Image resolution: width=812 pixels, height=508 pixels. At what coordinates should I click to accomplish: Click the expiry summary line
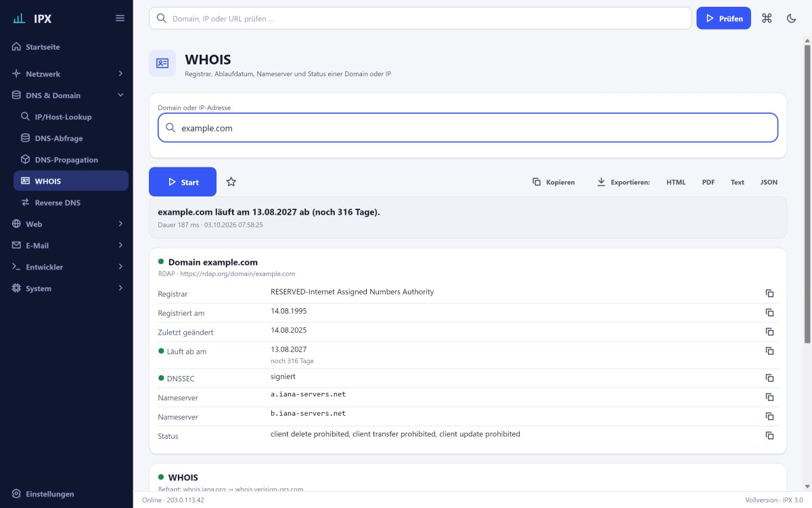pos(269,212)
